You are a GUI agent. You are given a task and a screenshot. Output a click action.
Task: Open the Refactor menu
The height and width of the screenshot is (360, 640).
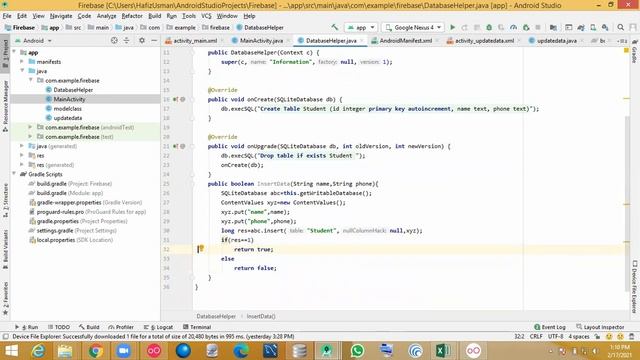(x=132, y=16)
